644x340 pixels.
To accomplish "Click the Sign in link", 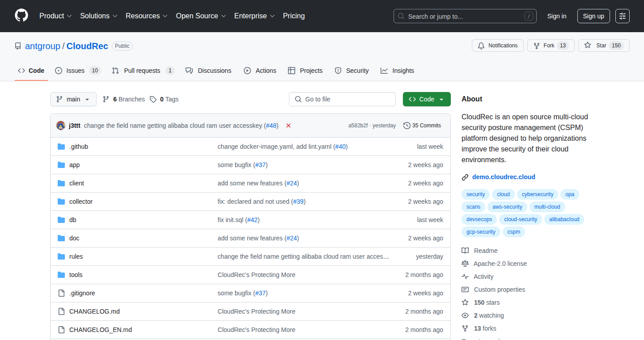I will click(x=557, y=16).
